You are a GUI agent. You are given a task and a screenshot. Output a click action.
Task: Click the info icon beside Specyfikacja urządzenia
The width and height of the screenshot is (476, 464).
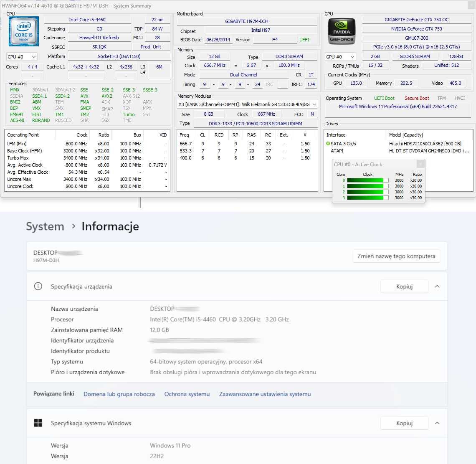click(38, 287)
